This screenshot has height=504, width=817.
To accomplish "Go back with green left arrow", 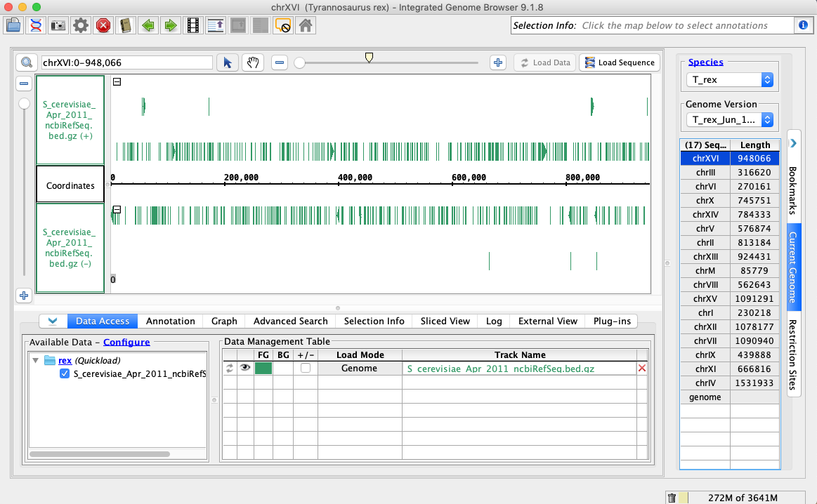I will click(x=148, y=25).
